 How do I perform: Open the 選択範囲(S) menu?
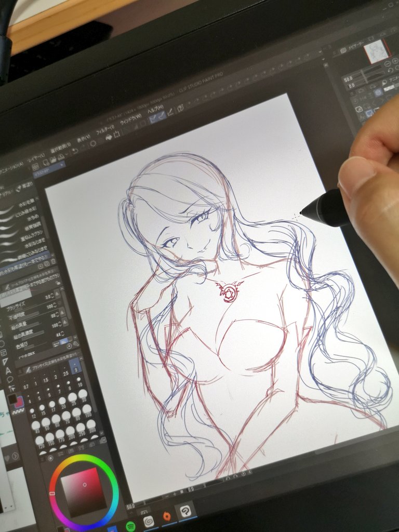click(x=61, y=147)
